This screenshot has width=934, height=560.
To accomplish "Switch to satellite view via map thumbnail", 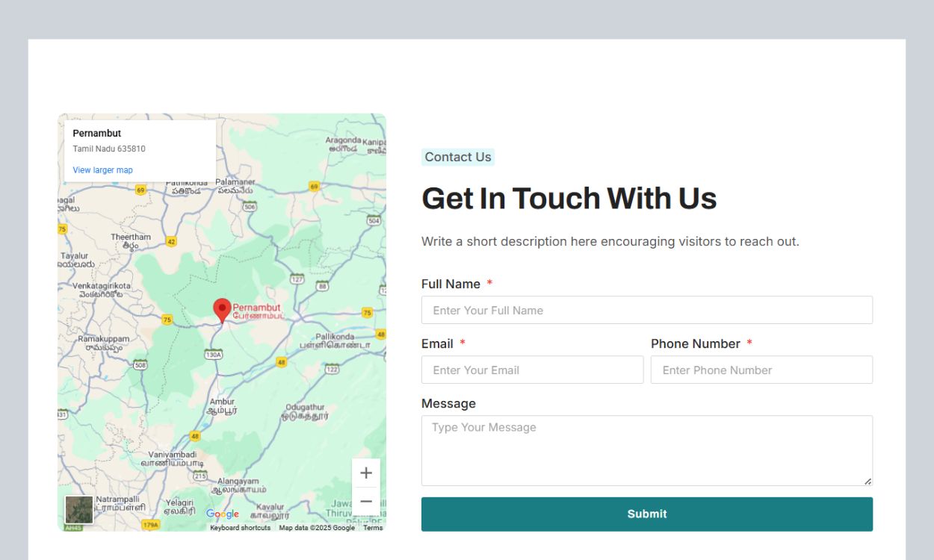I will coord(79,510).
